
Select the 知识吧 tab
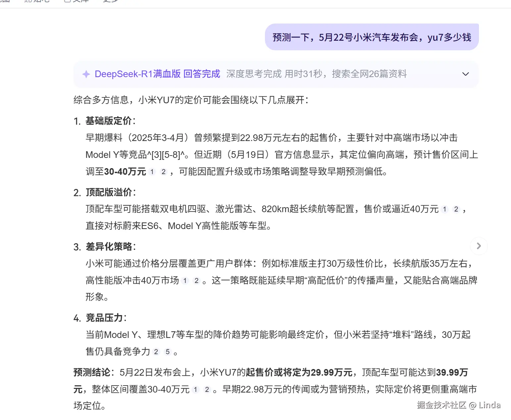(x=36, y=1)
